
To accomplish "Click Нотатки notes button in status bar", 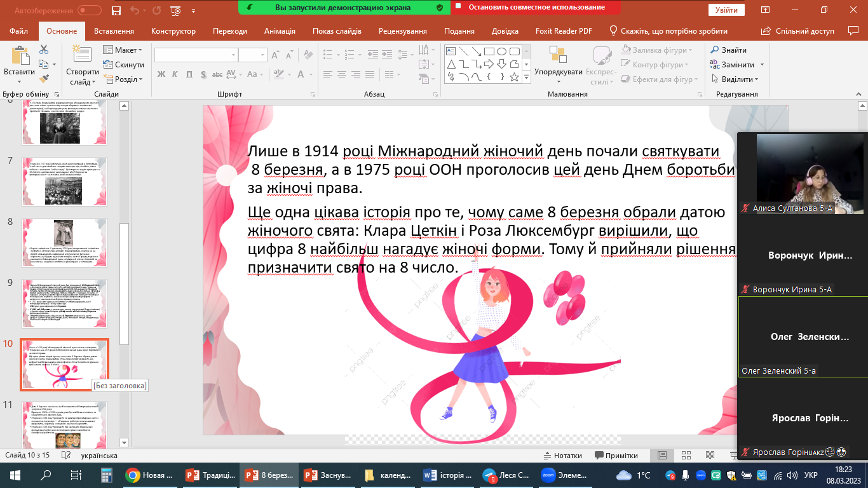I will (564, 456).
